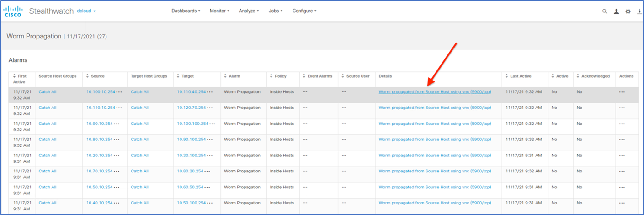
Task: Open ellipsis next to target 10.100.100.254
Action: (213, 124)
